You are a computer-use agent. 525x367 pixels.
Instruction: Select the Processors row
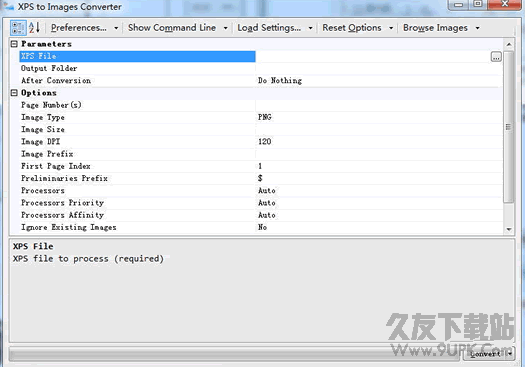pyautogui.click(x=261, y=191)
